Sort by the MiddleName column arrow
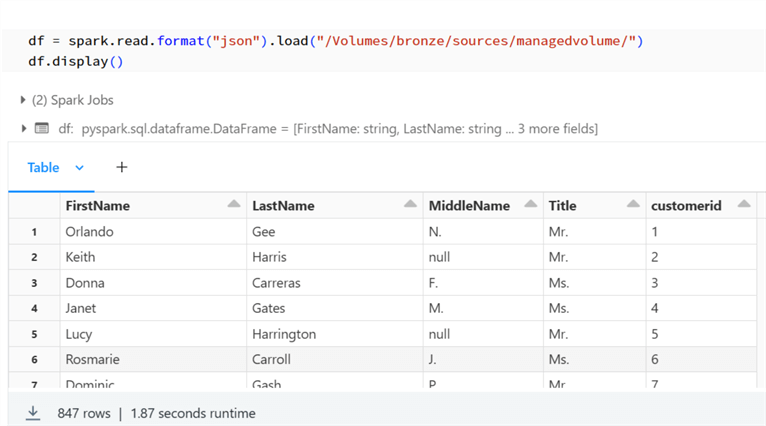This screenshot has width=766, height=426. click(531, 204)
